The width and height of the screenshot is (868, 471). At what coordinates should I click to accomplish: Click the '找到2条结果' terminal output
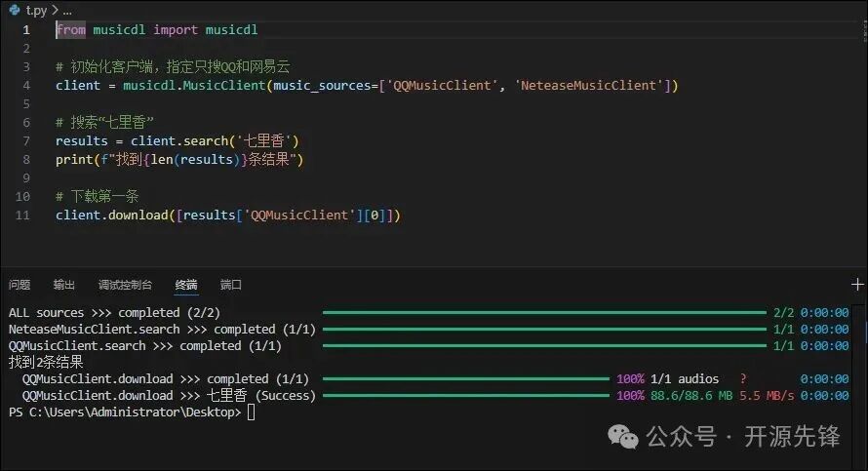click(46, 362)
